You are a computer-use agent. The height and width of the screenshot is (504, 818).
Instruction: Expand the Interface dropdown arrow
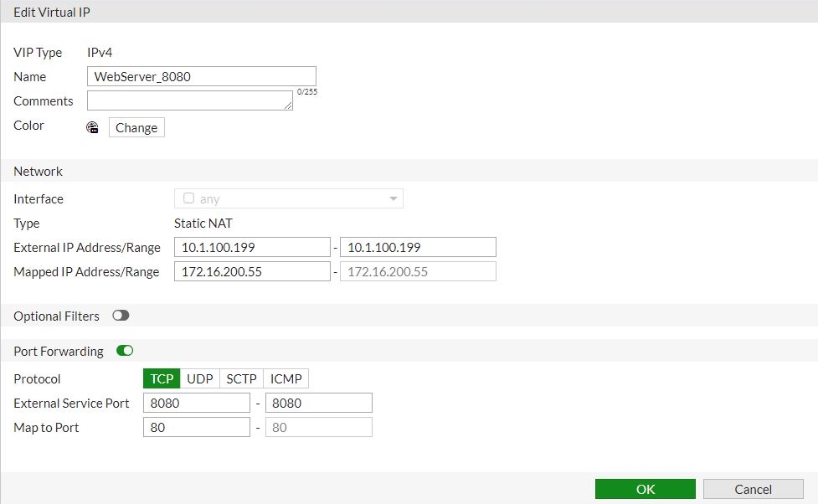pyautogui.click(x=393, y=198)
